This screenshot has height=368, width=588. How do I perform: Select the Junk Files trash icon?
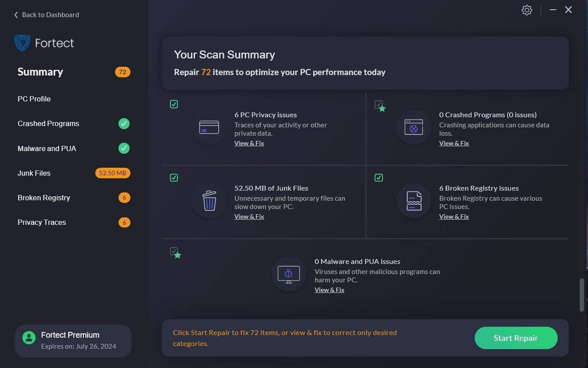(209, 201)
